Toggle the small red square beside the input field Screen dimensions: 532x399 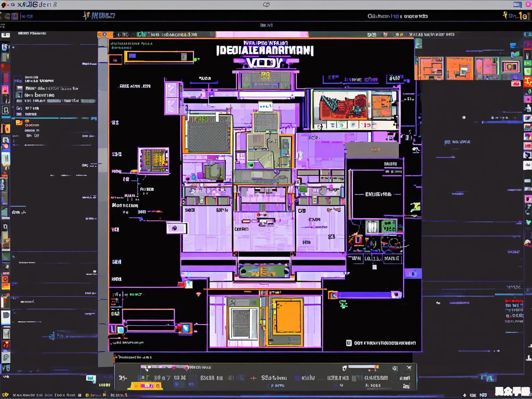click(x=115, y=60)
